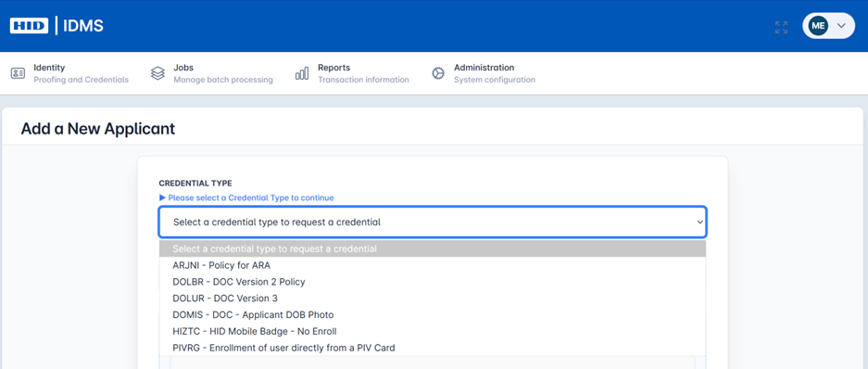Click the Administration gear icon
The width and height of the screenshot is (868, 369).
click(438, 73)
